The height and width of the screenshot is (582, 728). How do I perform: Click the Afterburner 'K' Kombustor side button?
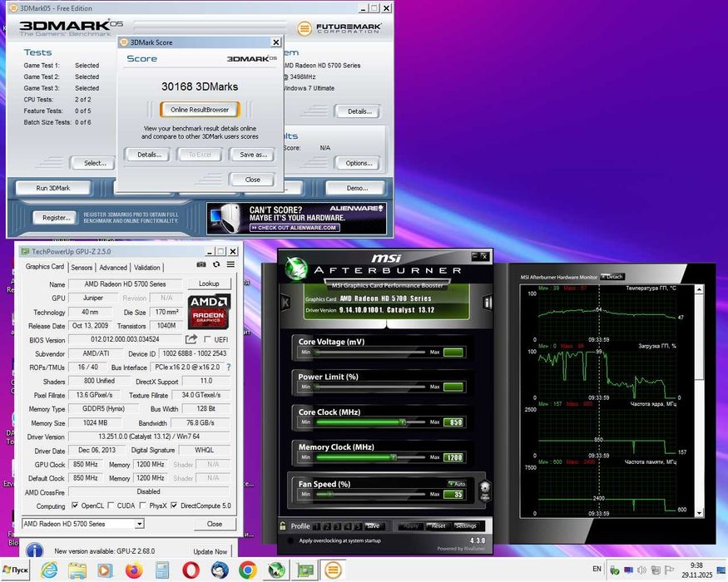click(x=285, y=303)
